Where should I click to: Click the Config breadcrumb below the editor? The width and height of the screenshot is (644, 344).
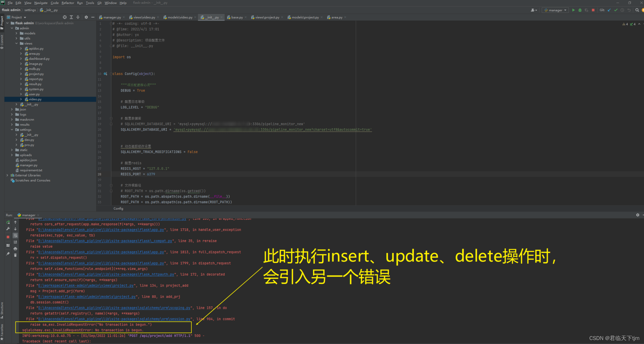(118, 208)
